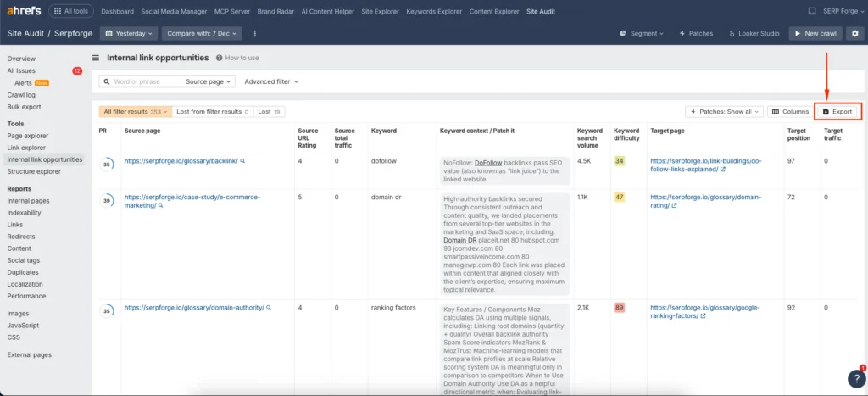Open external link icon for domain-rating target
The height and width of the screenshot is (396, 868).
point(675,205)
